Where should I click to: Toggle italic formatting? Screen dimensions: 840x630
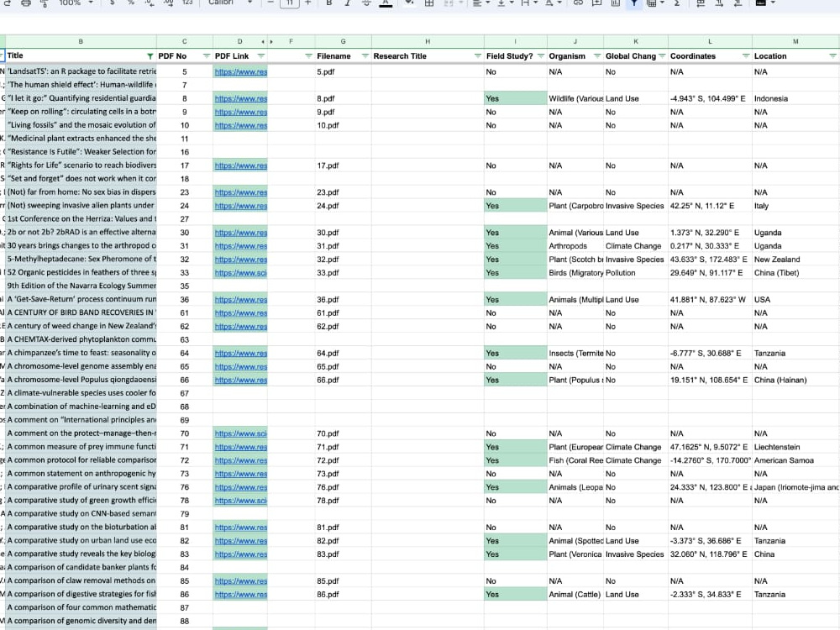point(347,3)
